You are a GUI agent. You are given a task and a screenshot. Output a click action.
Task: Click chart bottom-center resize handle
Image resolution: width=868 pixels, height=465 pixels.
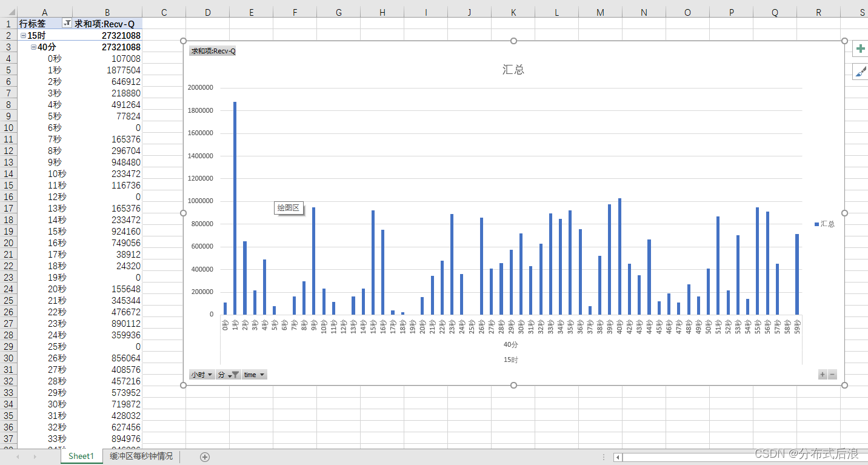[x=514, y=385]
